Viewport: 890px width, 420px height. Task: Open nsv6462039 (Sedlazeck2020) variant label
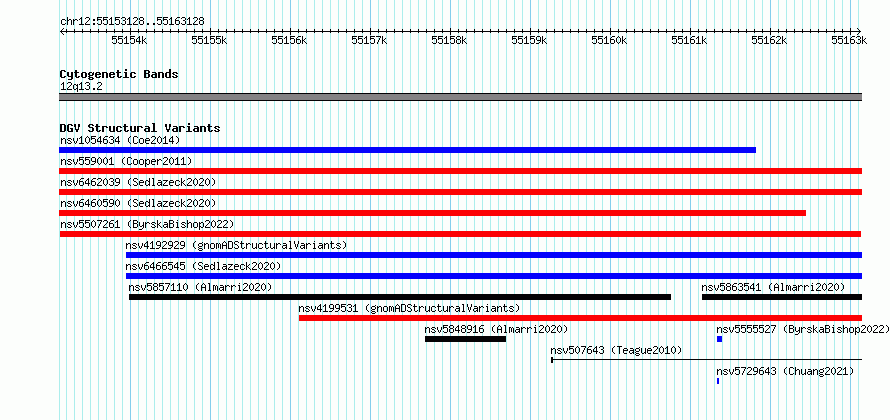[138, 182]
